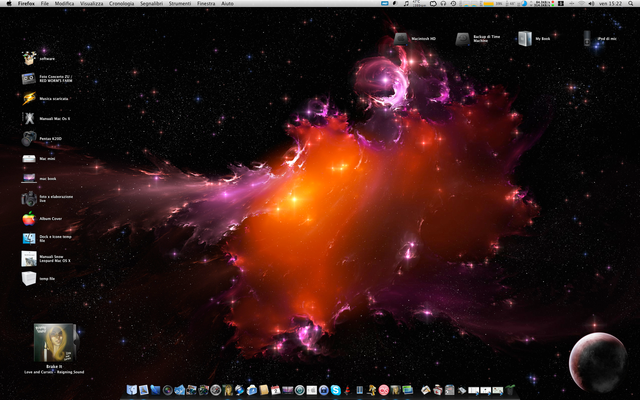
Task: Open the Manuali Mac Os X folder
Action: coord(29,118)
